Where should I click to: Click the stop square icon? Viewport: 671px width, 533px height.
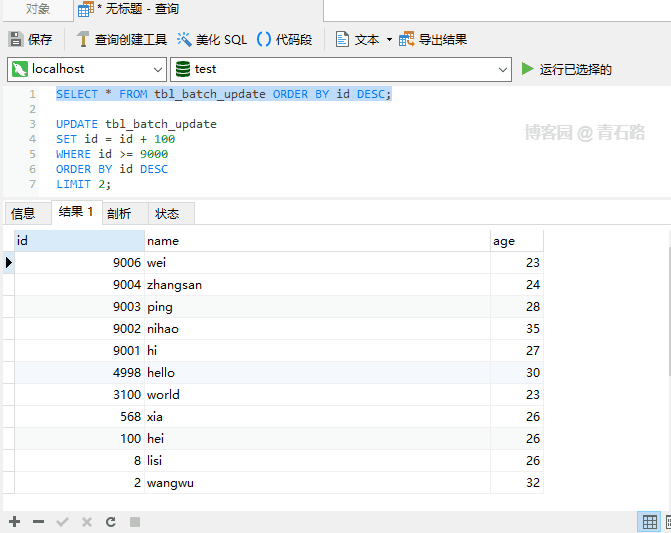135,522
